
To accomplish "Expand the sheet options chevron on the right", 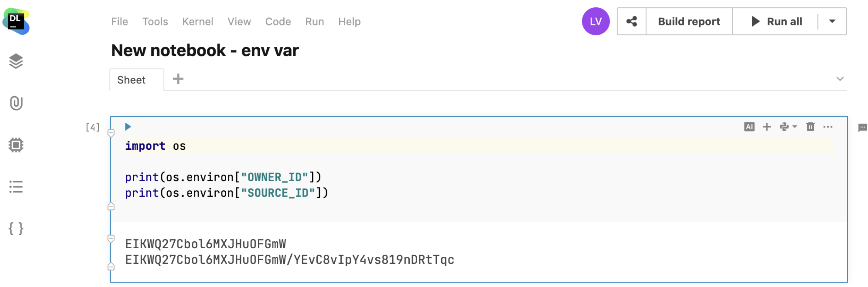I will coord(841,79).
